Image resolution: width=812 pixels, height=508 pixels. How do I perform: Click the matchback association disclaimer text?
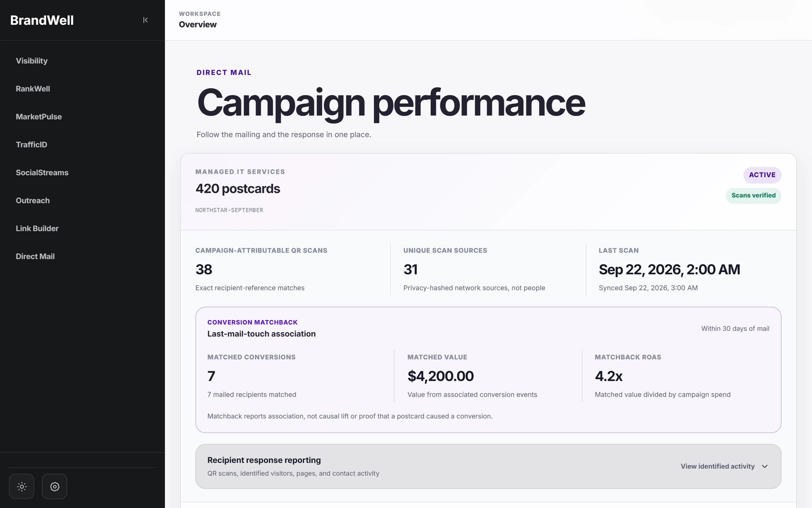pyautogui.click(x=350, y=416)
